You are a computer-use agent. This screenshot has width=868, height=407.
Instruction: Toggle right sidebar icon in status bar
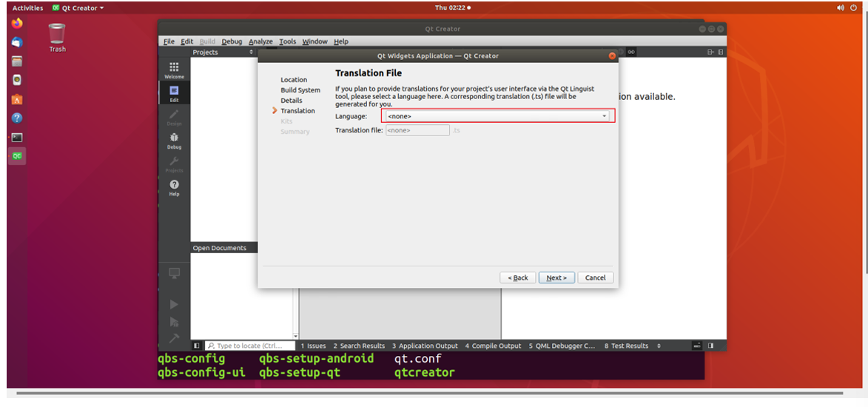[710, 346]
